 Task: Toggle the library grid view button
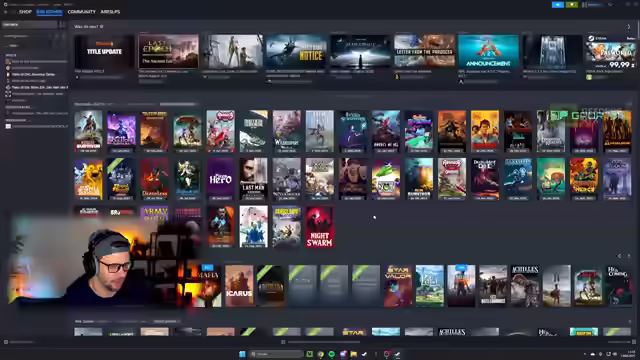tap(62, 25)
